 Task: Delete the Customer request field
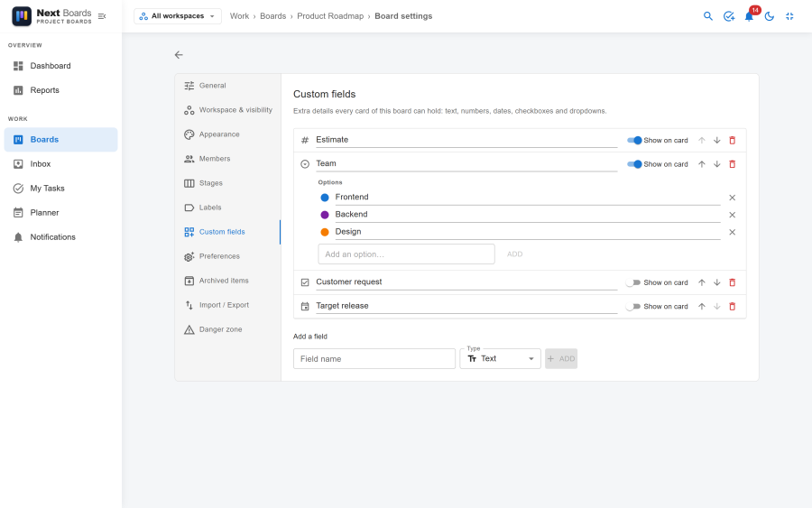tap(733, 282)
